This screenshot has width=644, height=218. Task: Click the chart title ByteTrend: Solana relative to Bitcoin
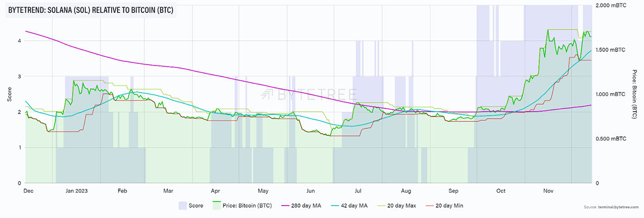click(x=91, y=10)
